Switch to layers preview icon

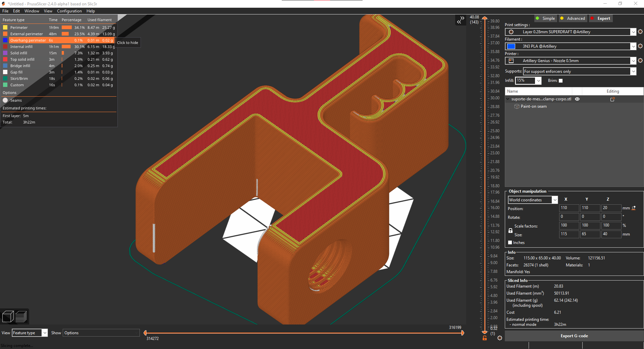pyautogui.click(x=21, y=316)
